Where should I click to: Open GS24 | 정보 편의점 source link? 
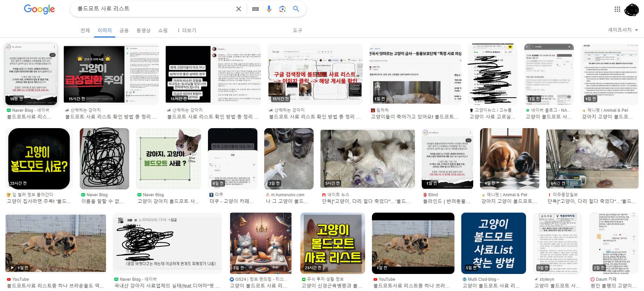tap(259, 279)
